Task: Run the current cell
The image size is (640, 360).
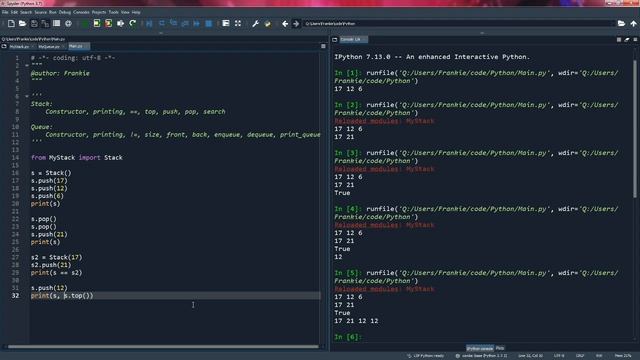Action: click(97, 24)
